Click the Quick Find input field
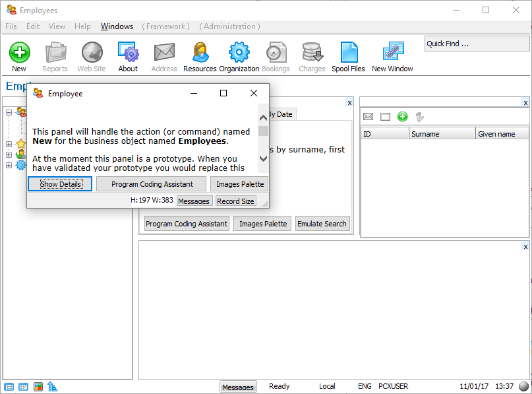Screen dimensions: 532x394 (477, 44)
